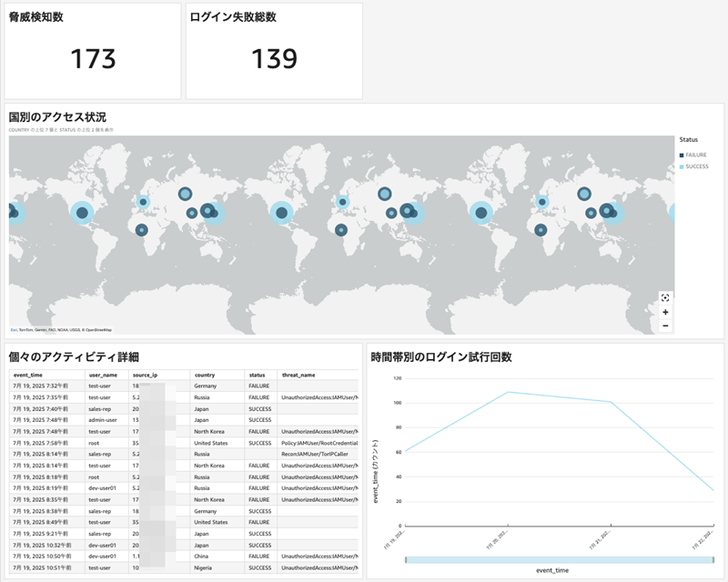Sort by the country column header
Image resolution: width=728 pixels, height=582 pixels.
(204, 374)
